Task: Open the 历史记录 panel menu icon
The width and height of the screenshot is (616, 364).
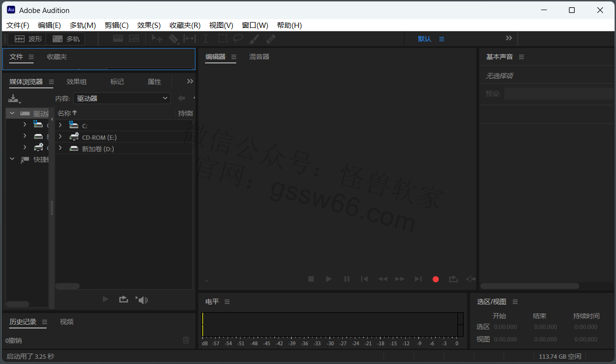Action: coord(45,322)
